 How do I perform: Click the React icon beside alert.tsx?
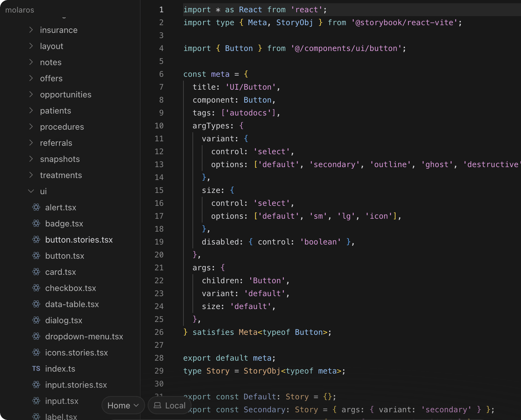click(36, 207)
